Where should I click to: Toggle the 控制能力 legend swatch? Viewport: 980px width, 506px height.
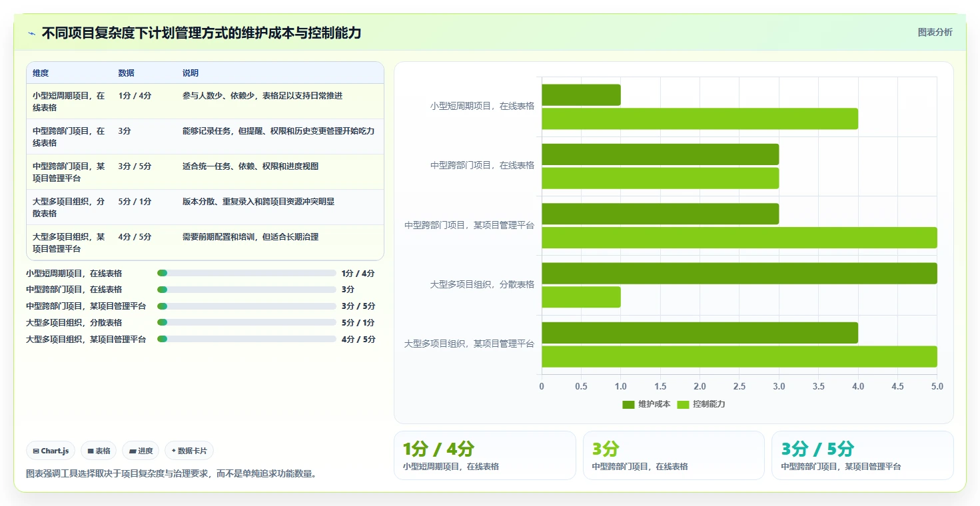[683, 404]
